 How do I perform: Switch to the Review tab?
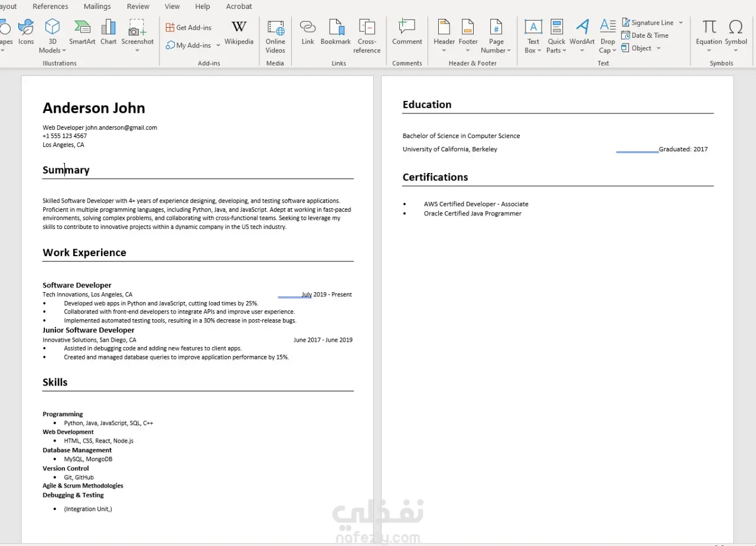point(138,6)
